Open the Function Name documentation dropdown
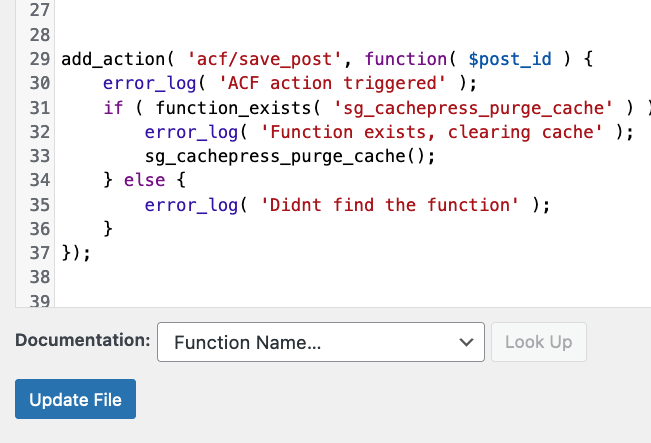This screenshot has width=651, height=443. 321,342
